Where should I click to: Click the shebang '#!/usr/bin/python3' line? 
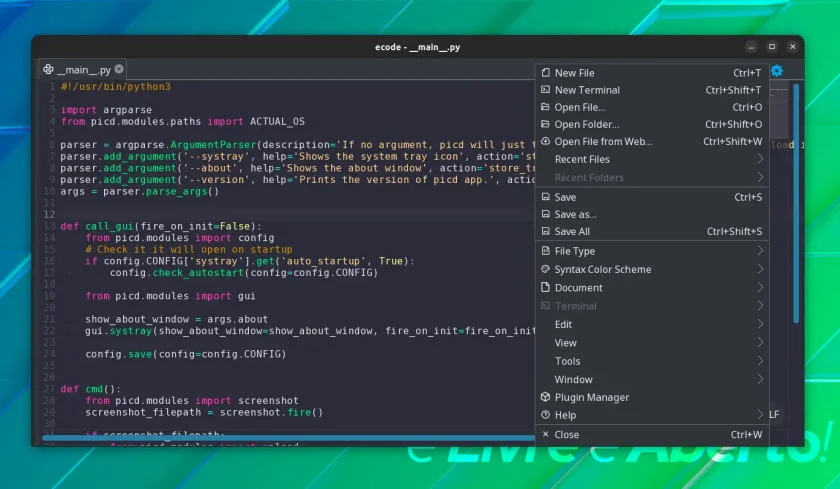[116, 86]
